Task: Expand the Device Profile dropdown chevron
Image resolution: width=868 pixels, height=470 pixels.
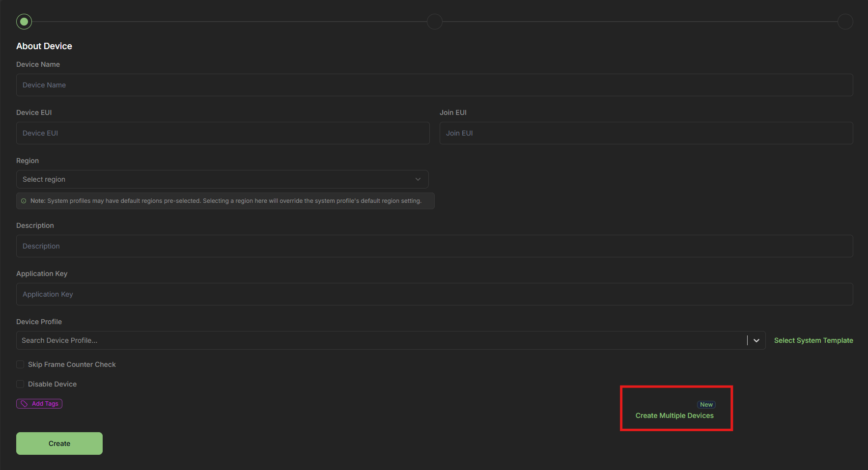Action: [756, 340]
